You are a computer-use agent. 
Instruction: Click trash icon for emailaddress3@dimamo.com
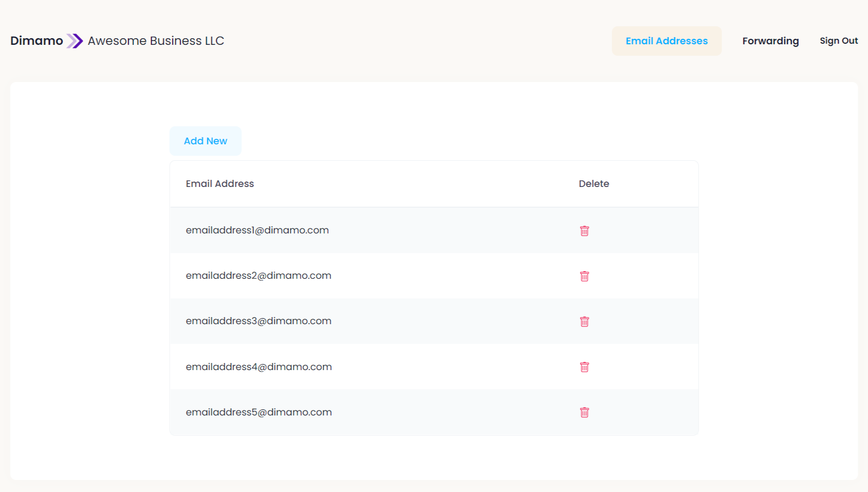pyautogui.click(x=584, y=321)
